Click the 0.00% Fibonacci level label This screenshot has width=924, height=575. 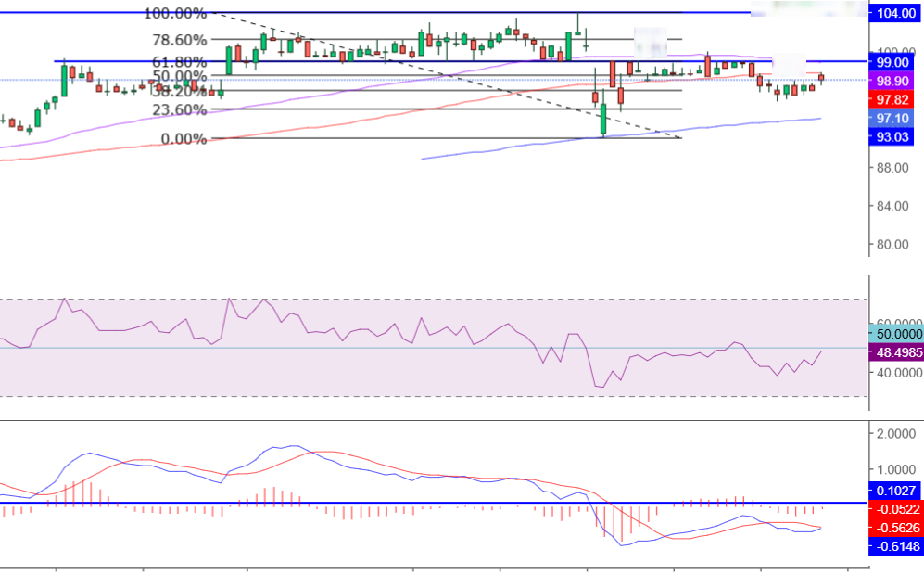coord(184,139)
